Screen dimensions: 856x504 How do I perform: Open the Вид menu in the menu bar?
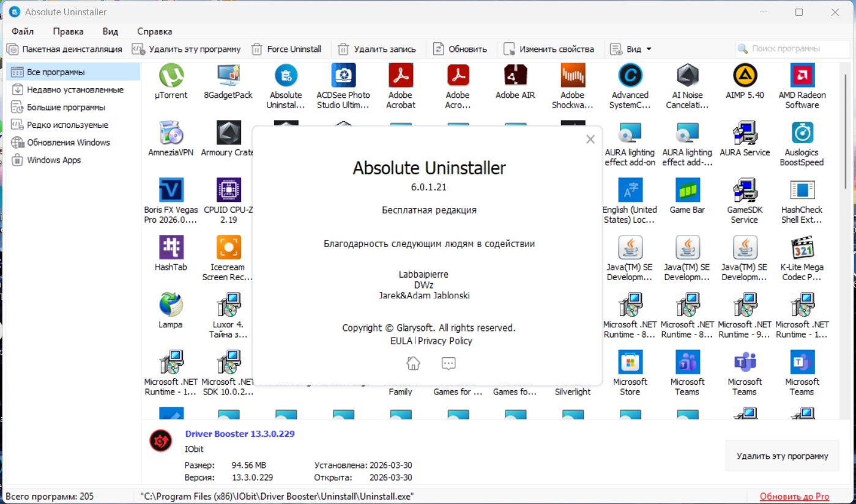[x=110, y=31]
